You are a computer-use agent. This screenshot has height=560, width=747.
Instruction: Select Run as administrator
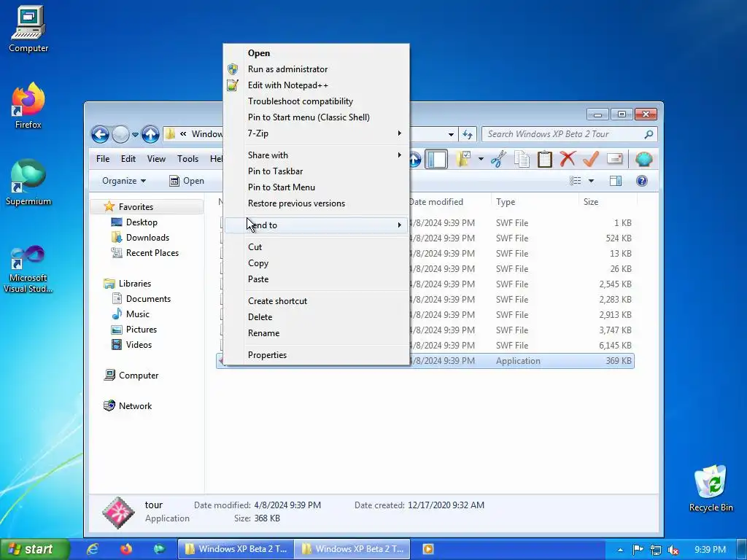(x=317, y=69)
